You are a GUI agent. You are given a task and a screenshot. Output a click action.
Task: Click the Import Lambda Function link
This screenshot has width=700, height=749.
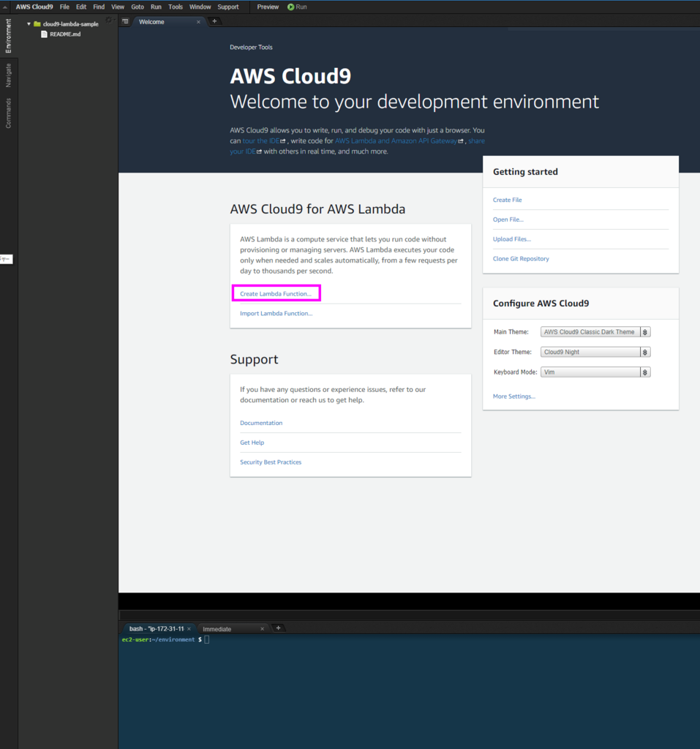coord(276,313)
